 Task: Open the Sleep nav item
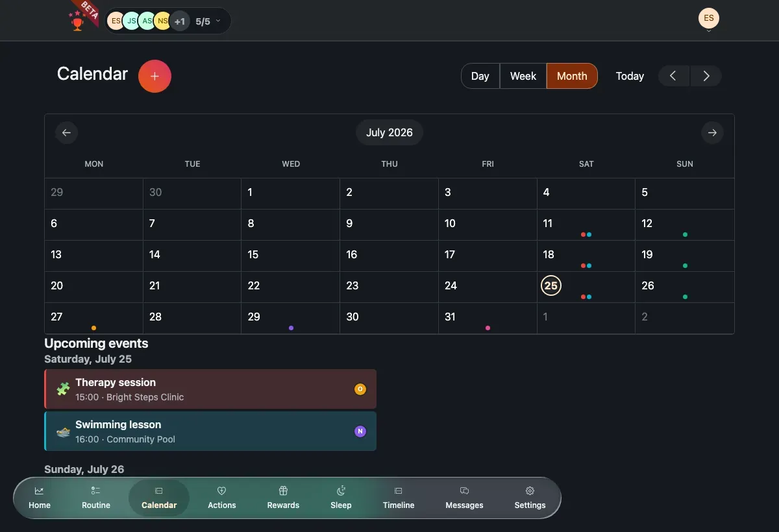(x=341, y=498)
